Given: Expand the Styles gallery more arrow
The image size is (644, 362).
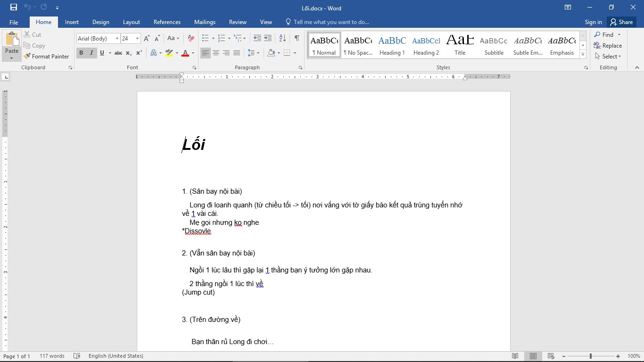Looking at the screenshot, I should click(583, 55).
